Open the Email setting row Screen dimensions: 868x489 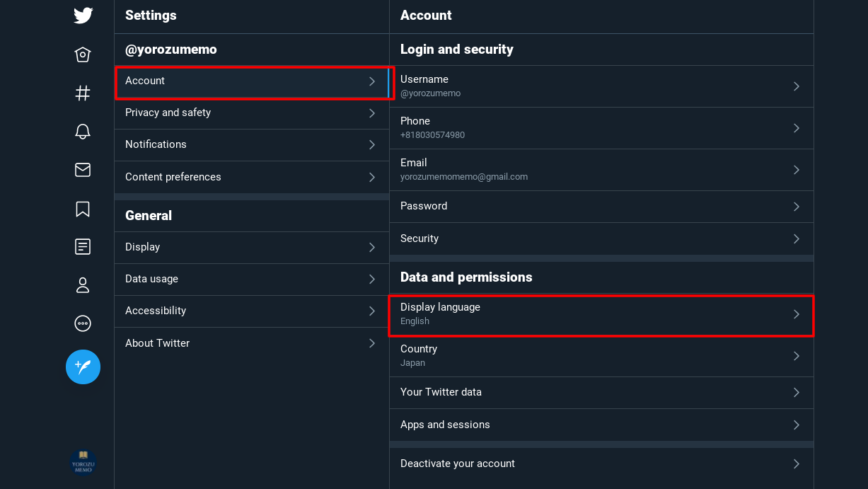click(601, 170)
